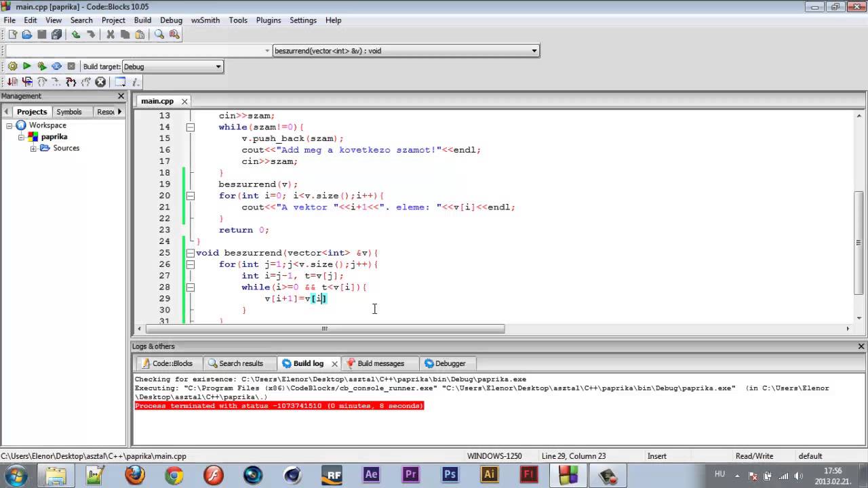868x488 pixels.
Task: Stop the debugger with the X icon
Action: click(100, 82)
